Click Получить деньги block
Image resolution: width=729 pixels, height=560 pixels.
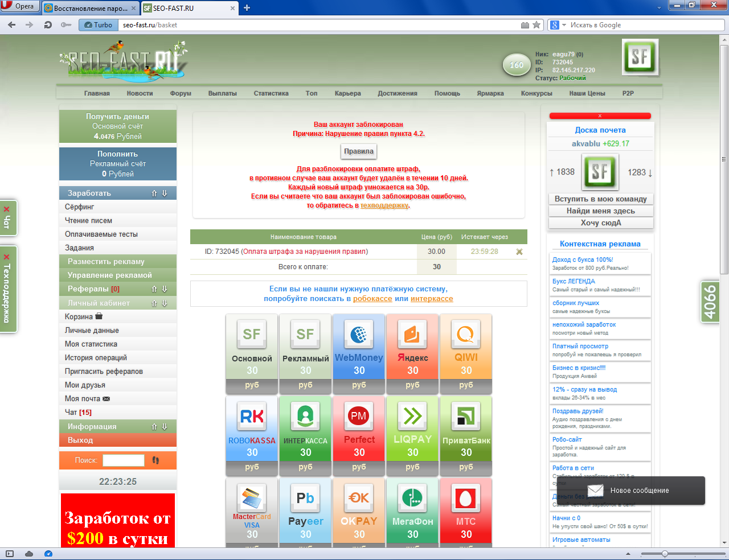tap(118, 126)
